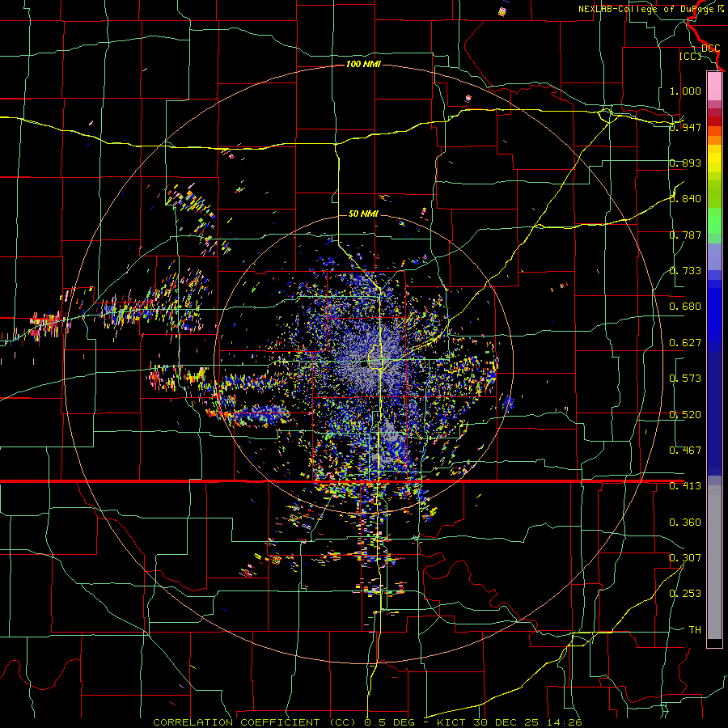728x728 pixels.
Task: Click the 50 NMI range ring label
Action: [363, 214]
